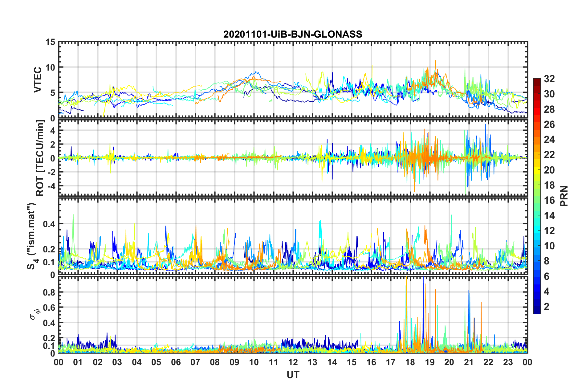
Task: Select sigma-phi axis tick label 0.6
Action: (x=49, y=308)
